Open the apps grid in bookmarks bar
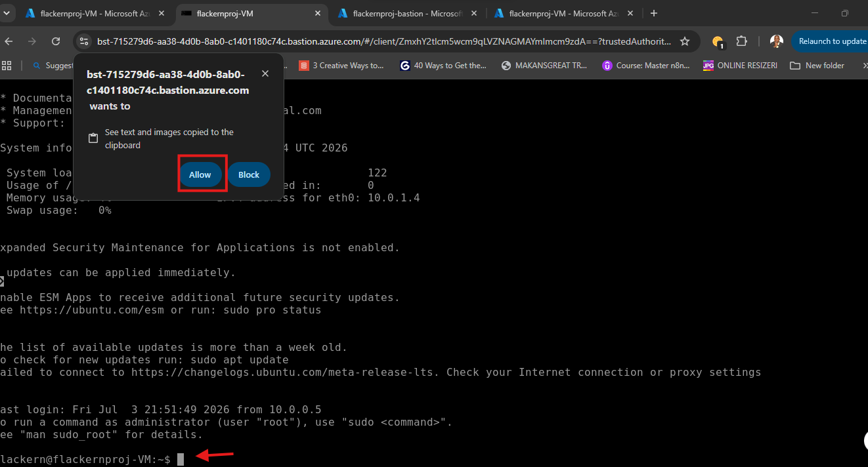 [x=7, y=66]
